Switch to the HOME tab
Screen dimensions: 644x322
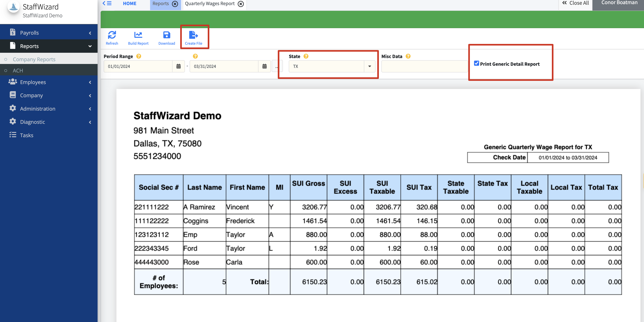pos(129,4)
